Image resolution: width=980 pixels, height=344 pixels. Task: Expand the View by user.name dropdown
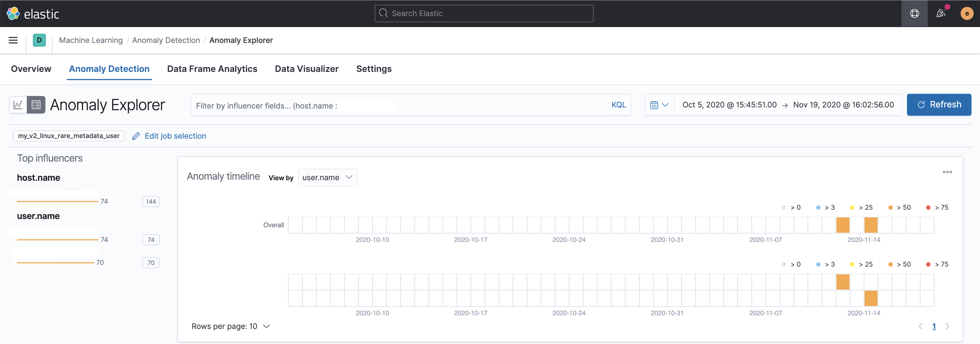(327, 178)
